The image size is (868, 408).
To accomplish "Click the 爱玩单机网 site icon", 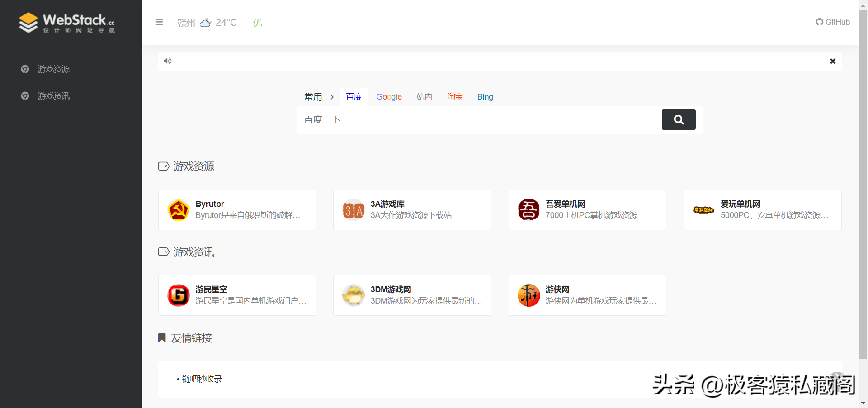I will point(704,210).
